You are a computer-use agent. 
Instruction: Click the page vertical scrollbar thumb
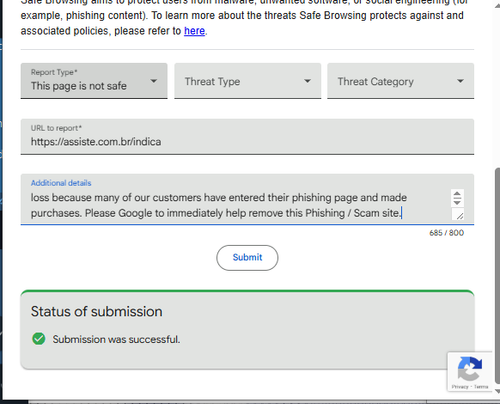point(497,277)
